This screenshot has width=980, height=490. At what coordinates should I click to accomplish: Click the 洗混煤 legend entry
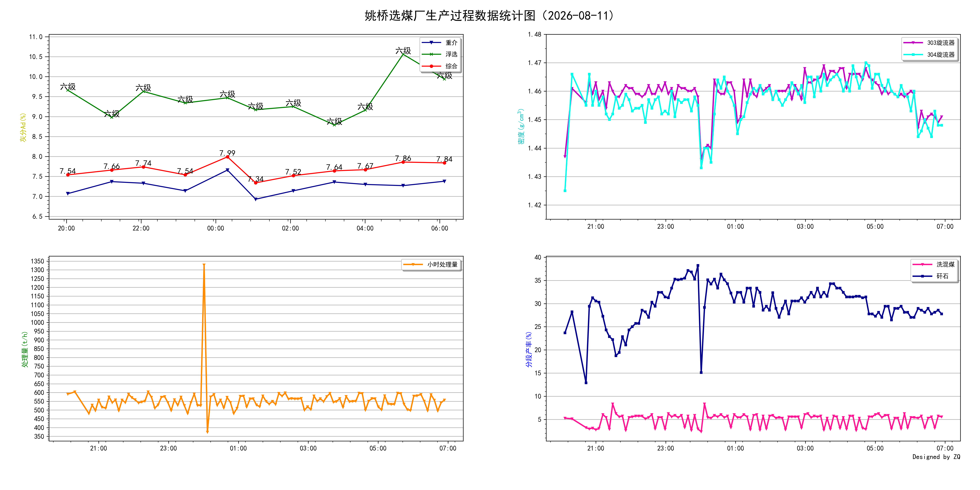point(934,264)
